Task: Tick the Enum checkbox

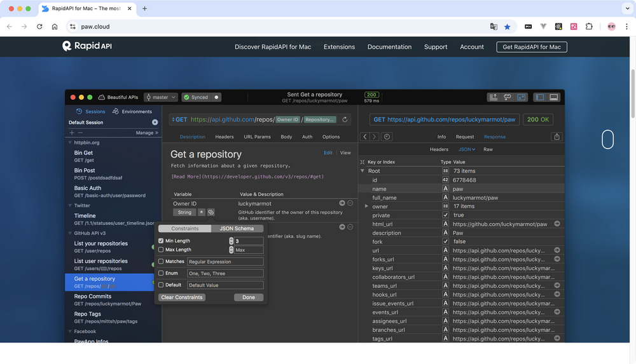Action: coord(161,273)
